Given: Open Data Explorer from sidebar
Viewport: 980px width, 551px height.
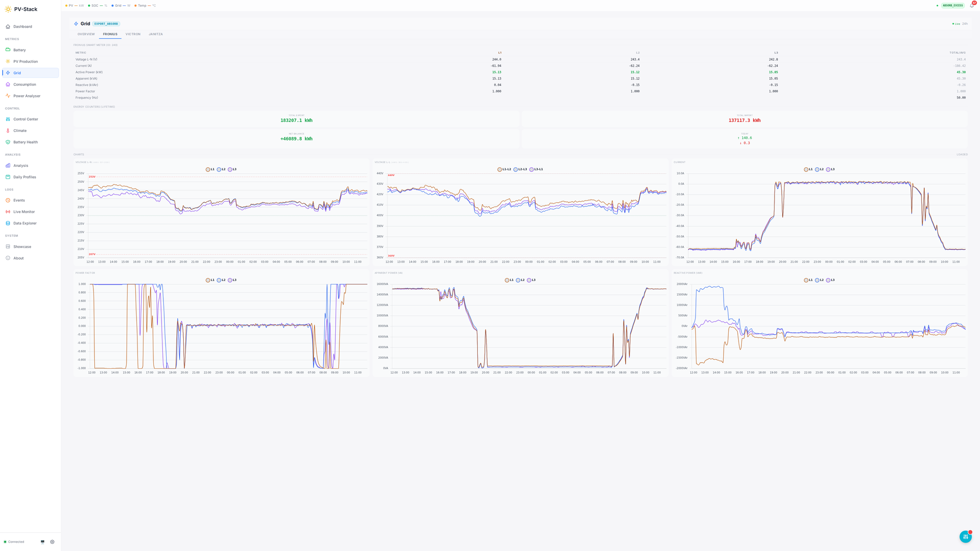Looking at the screenshot, I should [24, 223].
